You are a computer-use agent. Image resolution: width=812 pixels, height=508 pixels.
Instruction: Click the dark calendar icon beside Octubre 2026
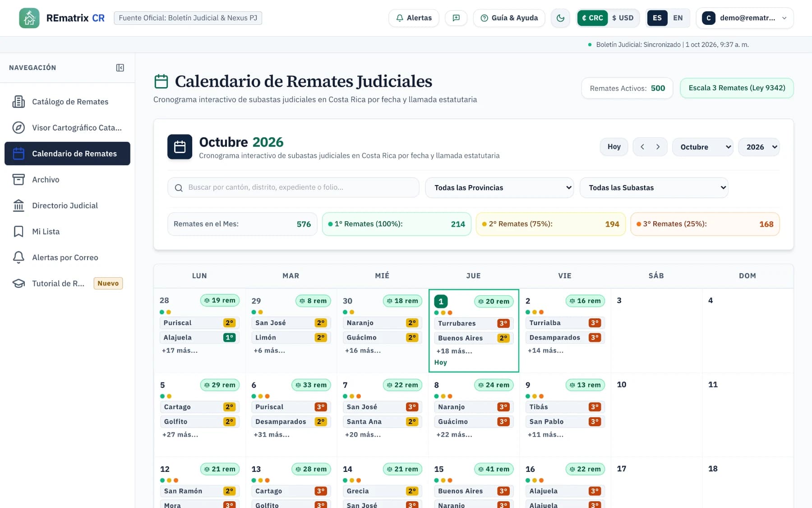(180, 147)
